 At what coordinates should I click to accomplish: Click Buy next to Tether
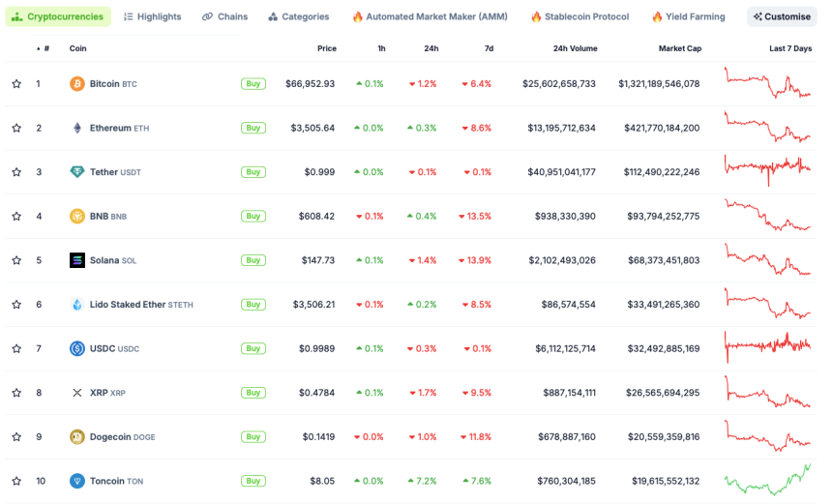253,172
